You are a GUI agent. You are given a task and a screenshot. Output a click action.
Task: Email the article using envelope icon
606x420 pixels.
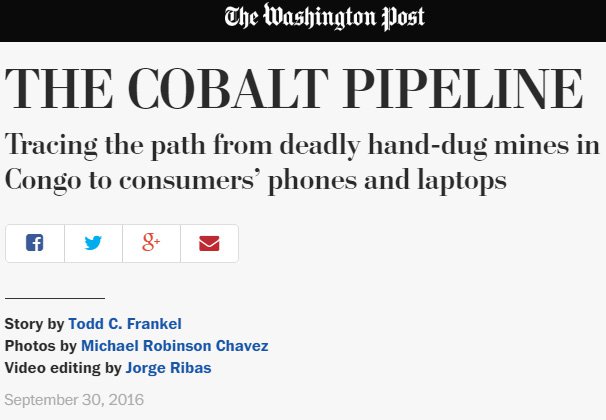(x=209, y=243)
